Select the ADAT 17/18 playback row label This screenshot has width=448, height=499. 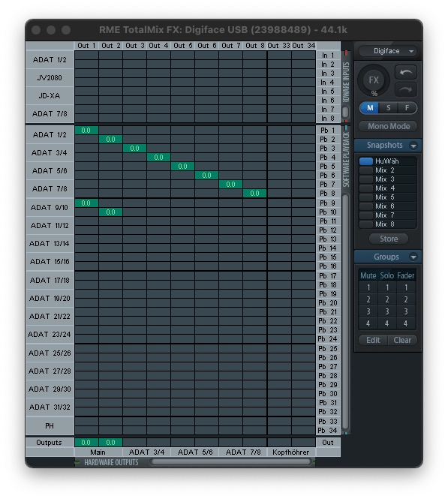[50, 281]
